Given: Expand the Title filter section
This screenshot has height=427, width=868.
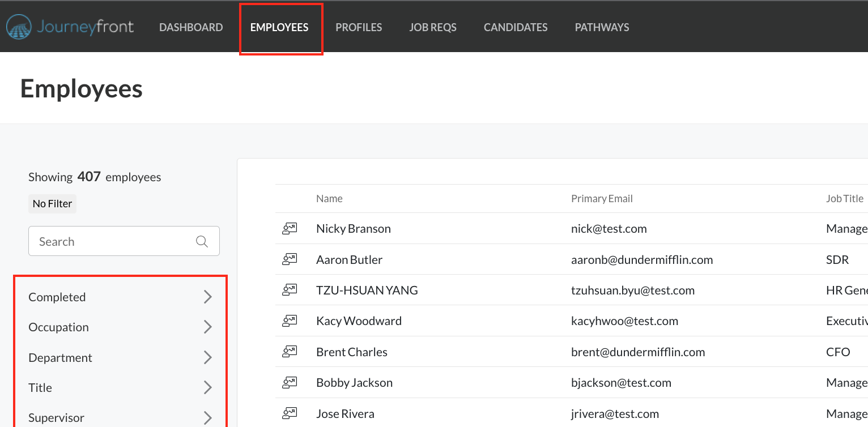Looking at the screenshot, I should coord(121,387).
